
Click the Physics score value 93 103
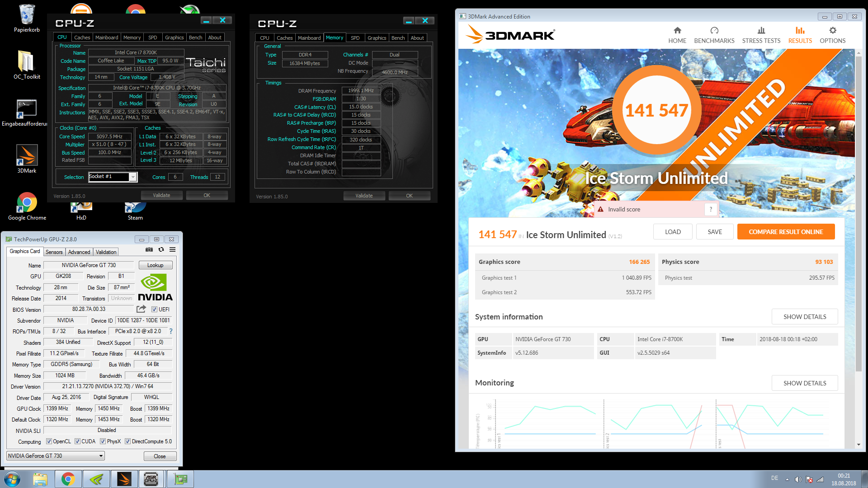[824, 262]
